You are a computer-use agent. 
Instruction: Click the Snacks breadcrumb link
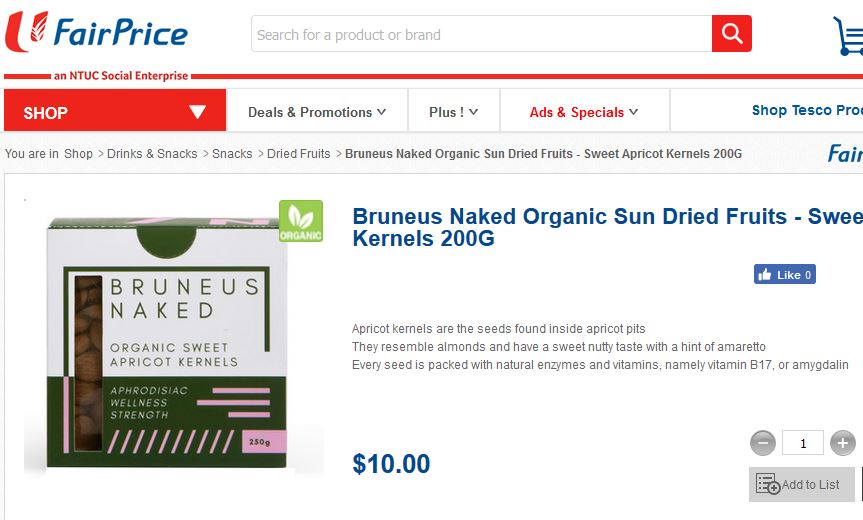tap(232, 154)
